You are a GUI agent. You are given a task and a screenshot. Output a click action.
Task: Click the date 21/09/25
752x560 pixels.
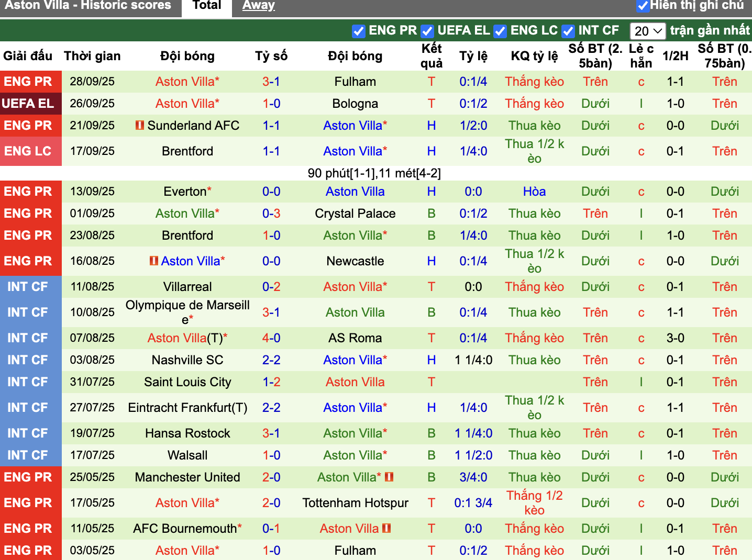pyautogui.click(x=92, y=126)
